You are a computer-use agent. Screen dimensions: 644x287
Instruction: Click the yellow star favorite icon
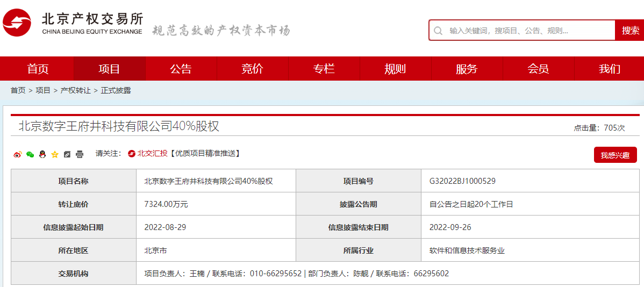[x=55, y=154]
